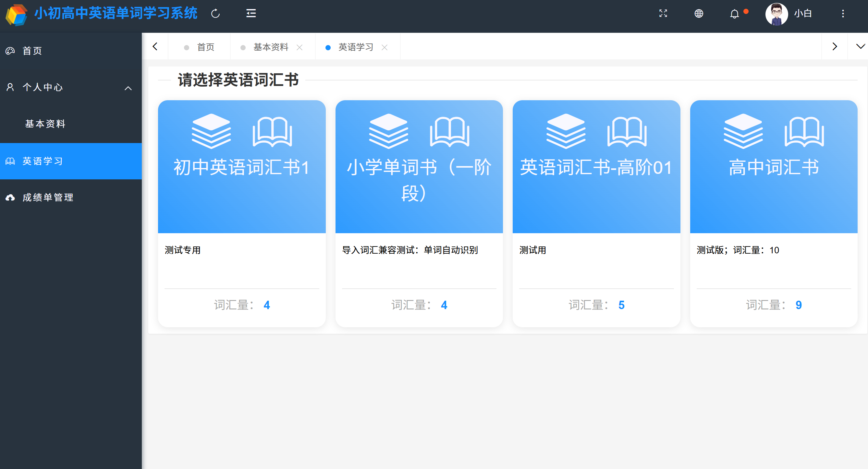This screenshot has width=868, height=469.
Task: Enter fullscreen mode via the expand icon
Action: coord(663,14)
